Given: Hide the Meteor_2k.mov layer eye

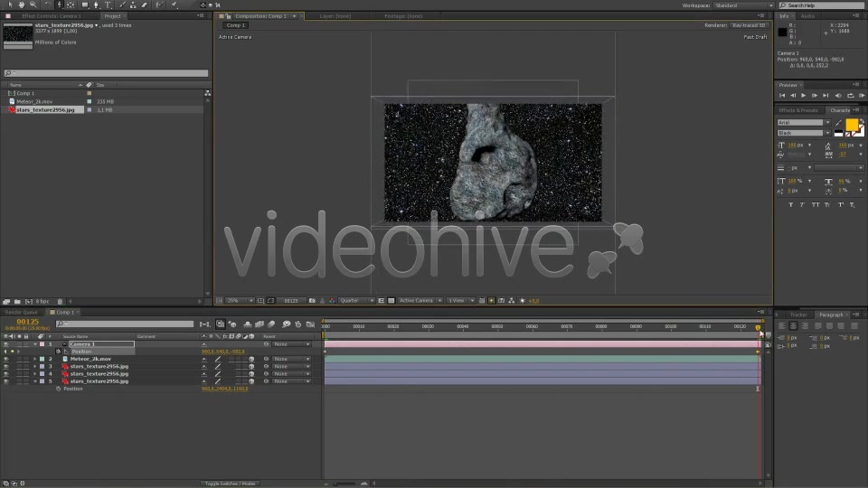Looking at the screenshot, I should coord(6,359).
